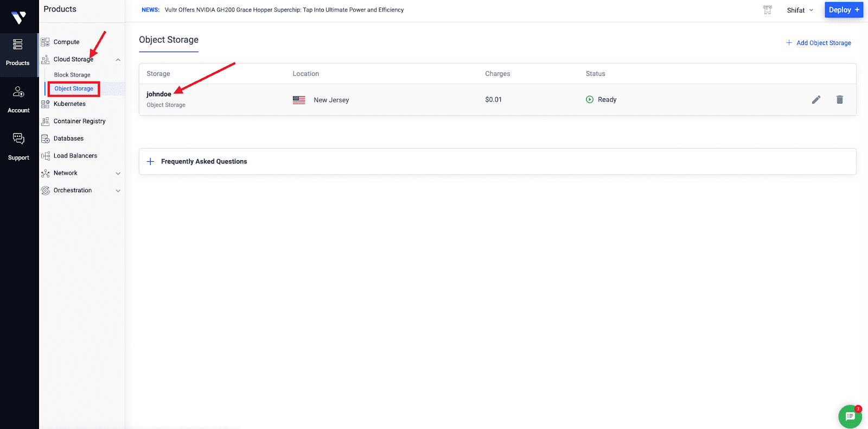Open the johndoe object storage entry

(159, 94)
